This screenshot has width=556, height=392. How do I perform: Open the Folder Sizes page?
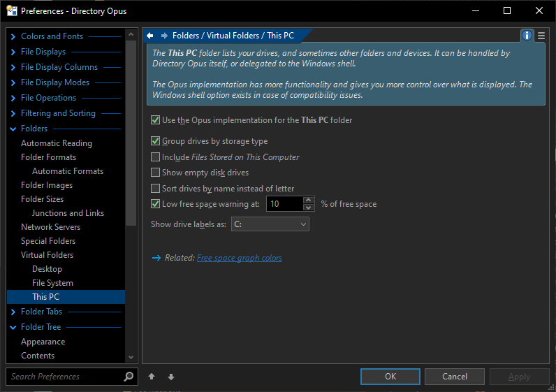click(42, 199)
